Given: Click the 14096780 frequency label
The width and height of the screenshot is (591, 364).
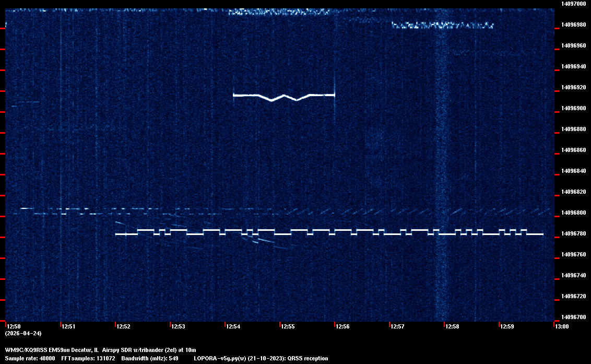Looking at the screenshot, I should 573,233.
